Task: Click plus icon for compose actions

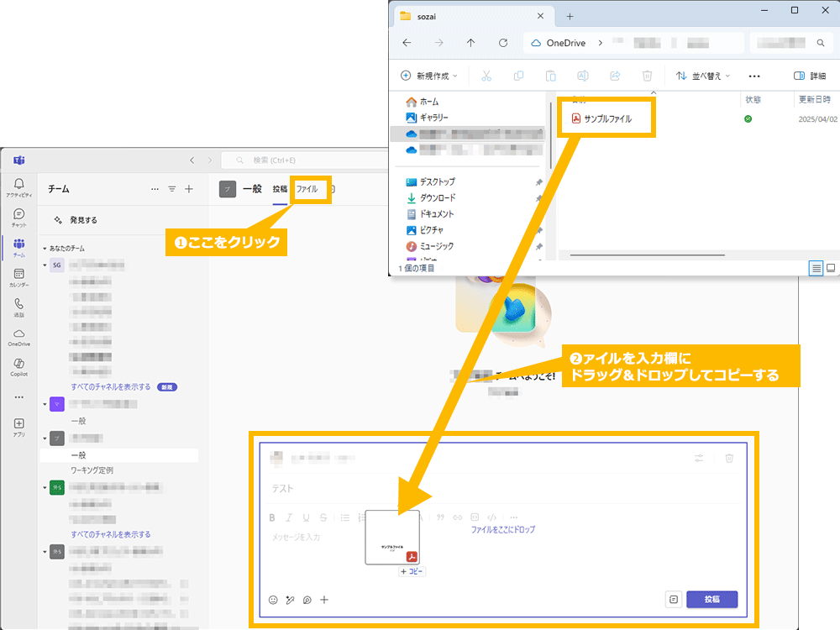Action: (324, 600)
